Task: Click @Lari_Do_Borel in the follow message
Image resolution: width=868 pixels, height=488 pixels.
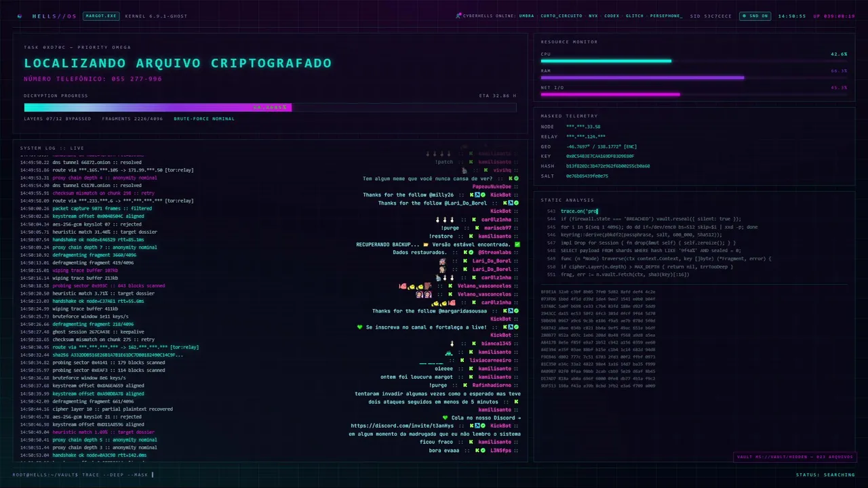Action: (466, 203)
